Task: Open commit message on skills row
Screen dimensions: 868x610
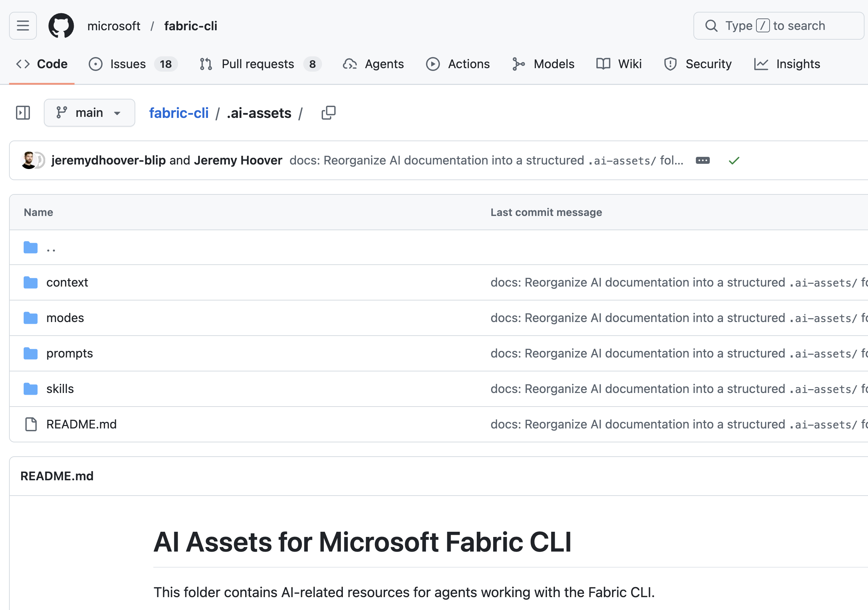Action: [x=679, y=389]
